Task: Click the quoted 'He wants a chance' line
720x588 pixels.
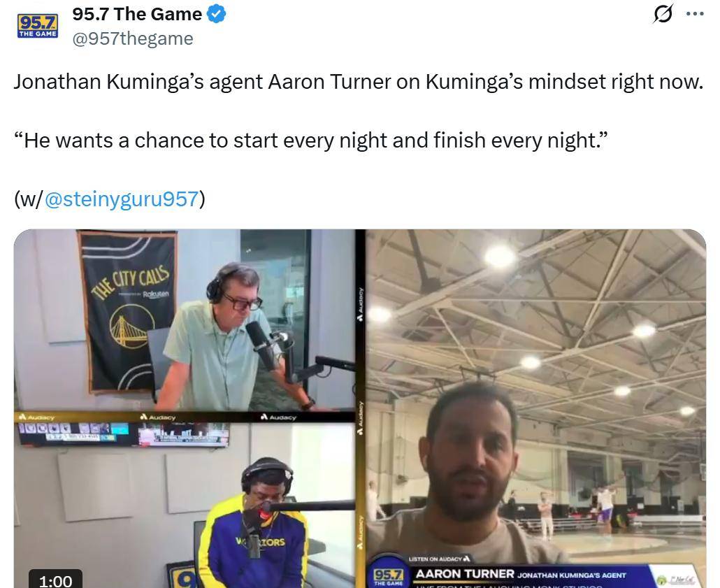Action: (x=311, y=140)
